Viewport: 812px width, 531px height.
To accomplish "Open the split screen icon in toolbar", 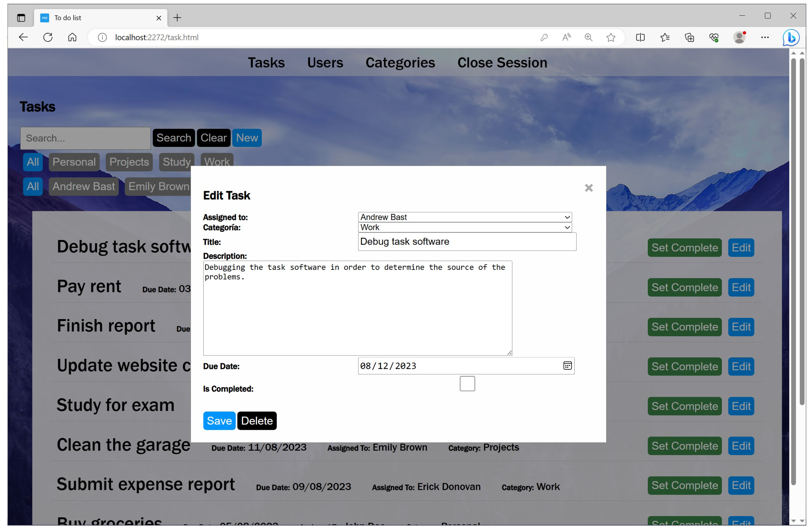I will coord(640,37).
